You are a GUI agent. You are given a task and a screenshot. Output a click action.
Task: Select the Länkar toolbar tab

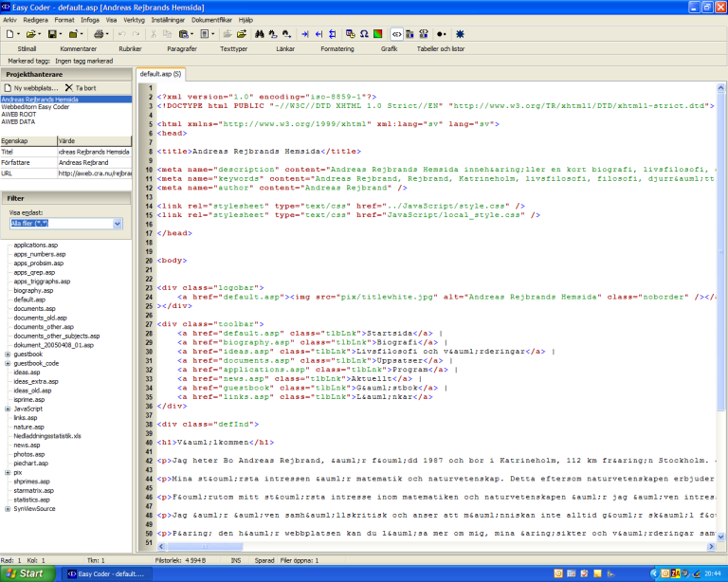285,48
